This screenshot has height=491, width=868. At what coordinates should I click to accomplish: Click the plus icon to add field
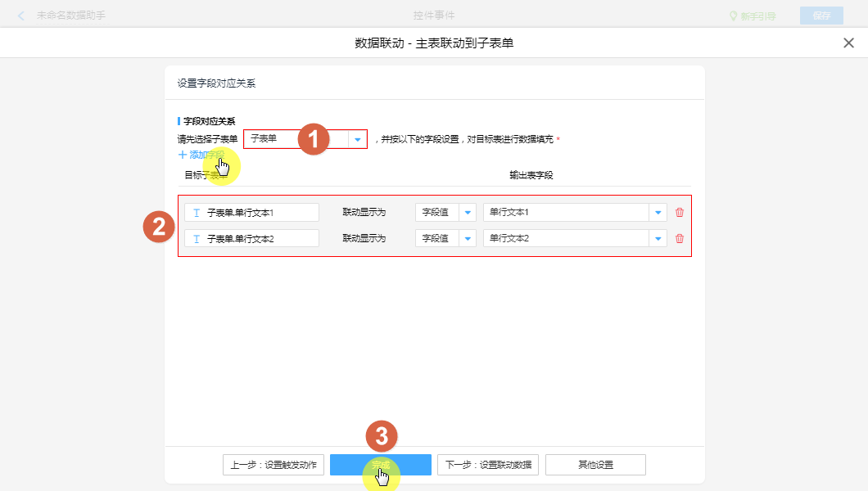click(x=182, y=155)
